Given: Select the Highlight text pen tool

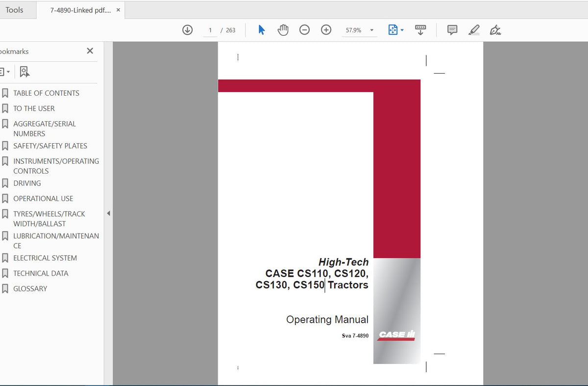Looking at the screenshot, I should pyautogui.click(x=474, y=30).
